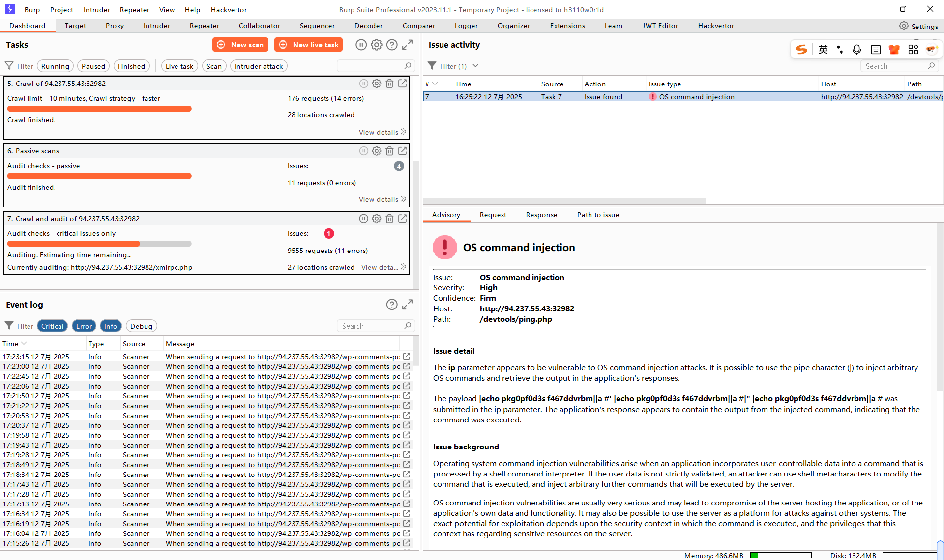Expand Issue activity Filter (1) dropdown

click(x=475, y=66)
